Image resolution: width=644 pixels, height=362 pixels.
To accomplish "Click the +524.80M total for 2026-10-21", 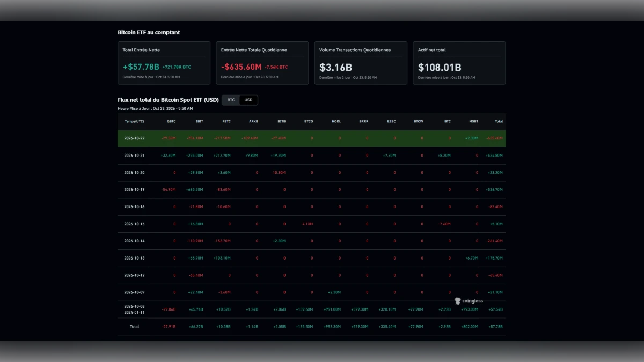I will 494,156.
